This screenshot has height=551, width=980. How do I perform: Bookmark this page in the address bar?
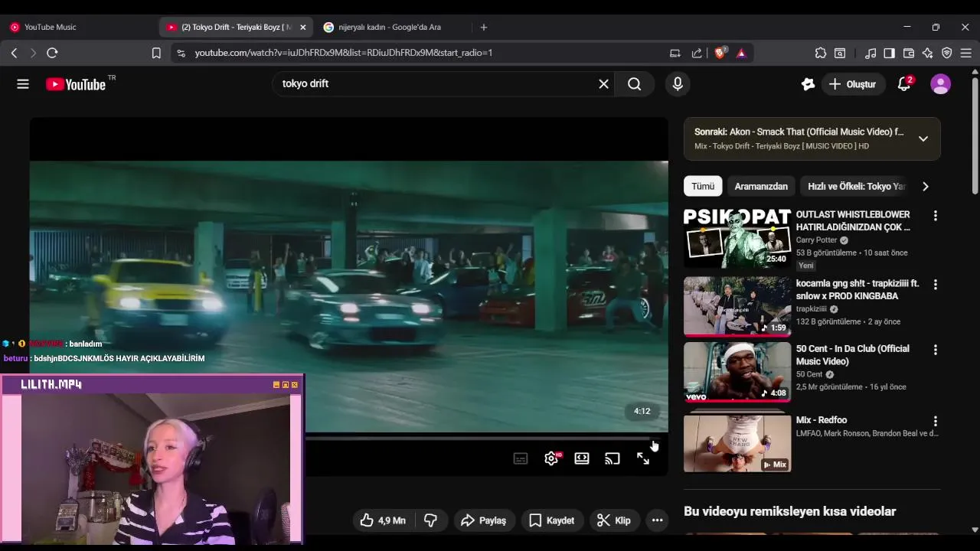156,53
